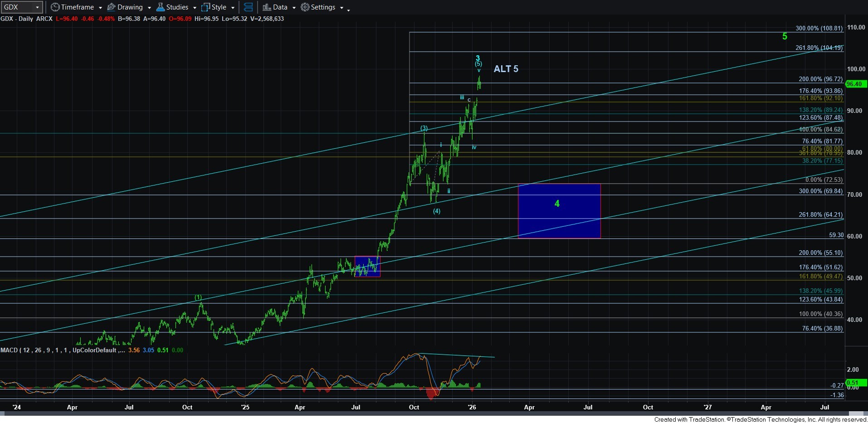Expand the Studies dropdown arrow
868x423 pixels.
tap(195, 8)
